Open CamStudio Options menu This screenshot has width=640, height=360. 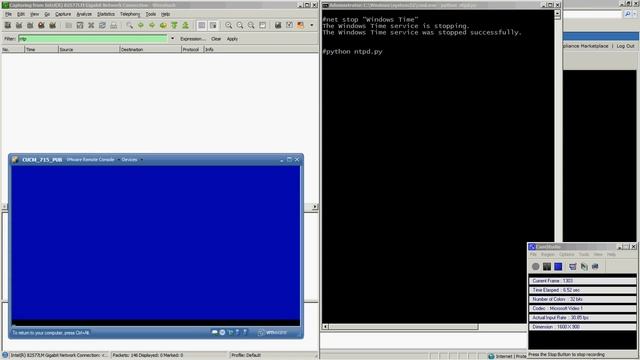(x=567, y=254)
